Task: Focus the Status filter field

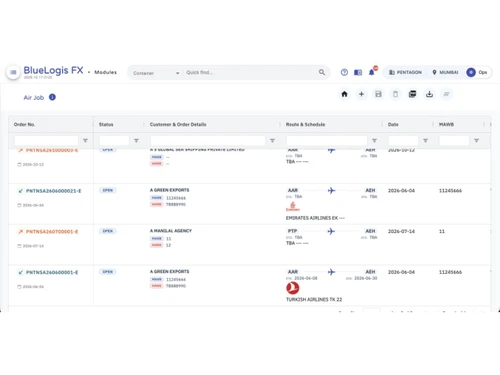Action: 114,141
